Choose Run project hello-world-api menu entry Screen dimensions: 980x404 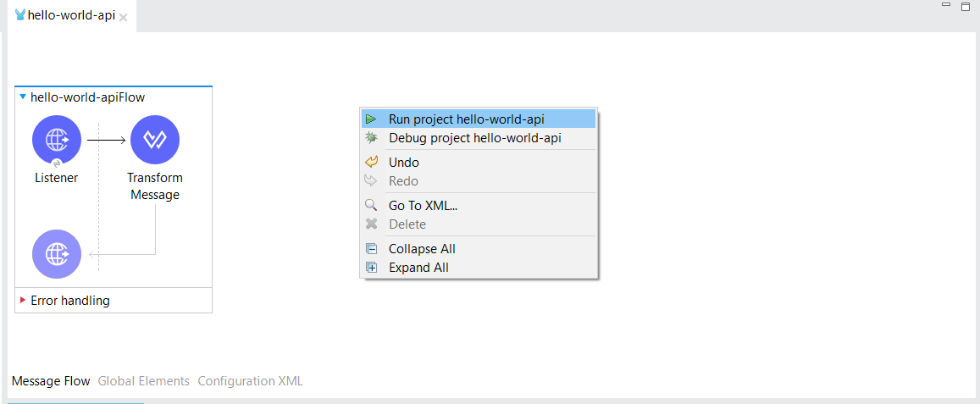[x=466, y=119]
